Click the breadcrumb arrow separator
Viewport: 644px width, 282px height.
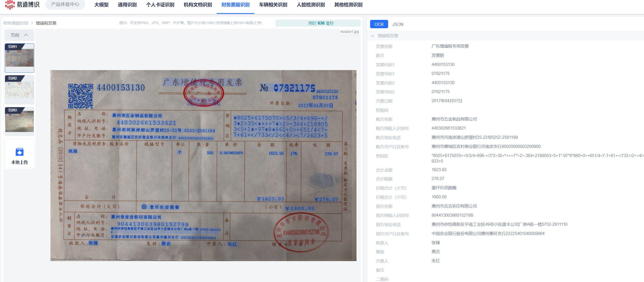point(32,23)
